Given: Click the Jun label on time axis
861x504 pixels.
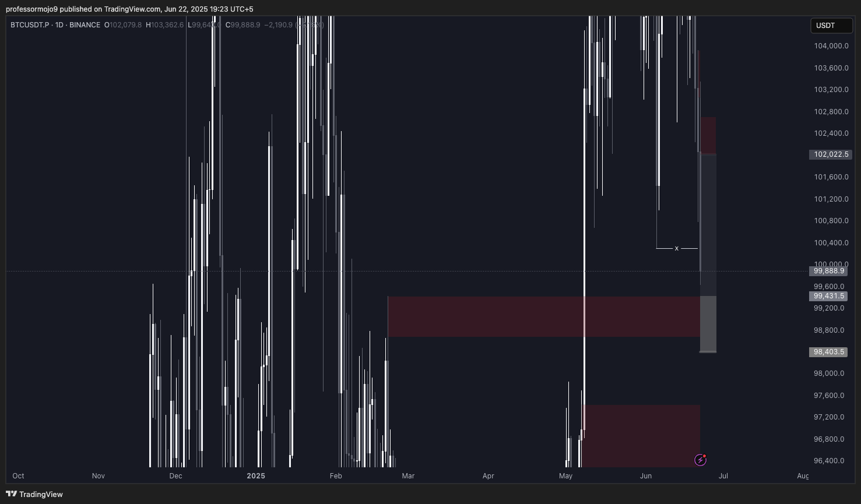Looking at the screenshot, I should [x=646, y=476].
